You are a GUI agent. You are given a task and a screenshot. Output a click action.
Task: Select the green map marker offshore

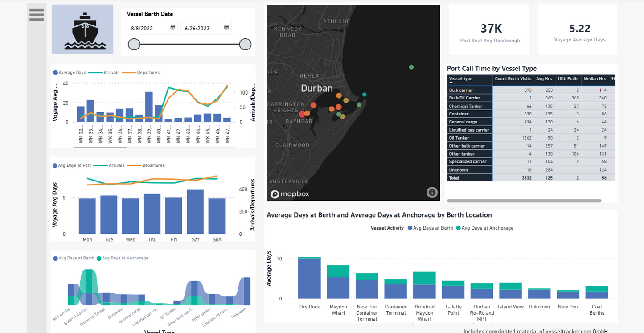click(411, 67)
